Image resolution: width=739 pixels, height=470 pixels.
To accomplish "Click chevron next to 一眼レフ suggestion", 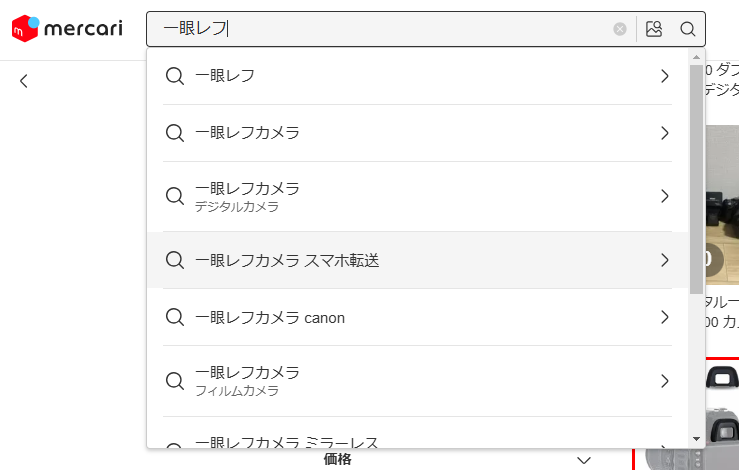I will [665, 76].
